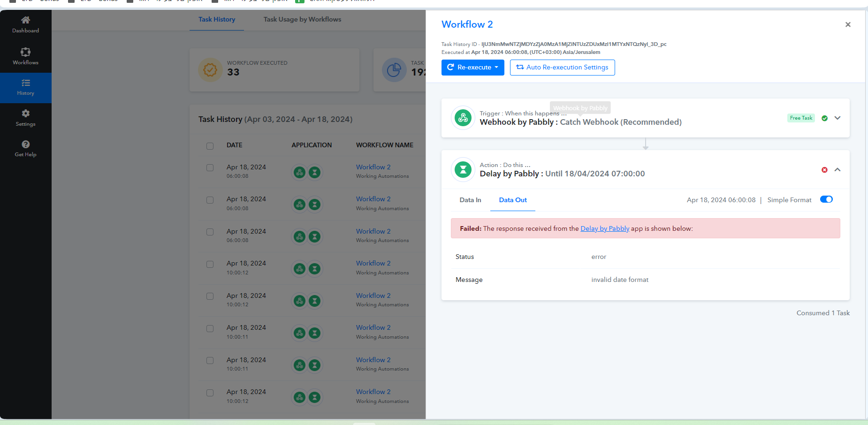Check the fourth task history row checkbox
868x425 pixels.
210,264
